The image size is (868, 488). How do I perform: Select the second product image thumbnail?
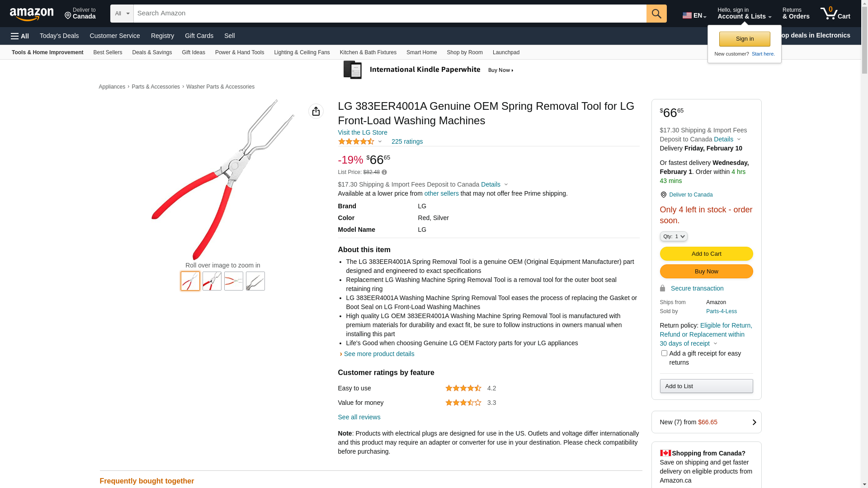(x=212, y=281)
